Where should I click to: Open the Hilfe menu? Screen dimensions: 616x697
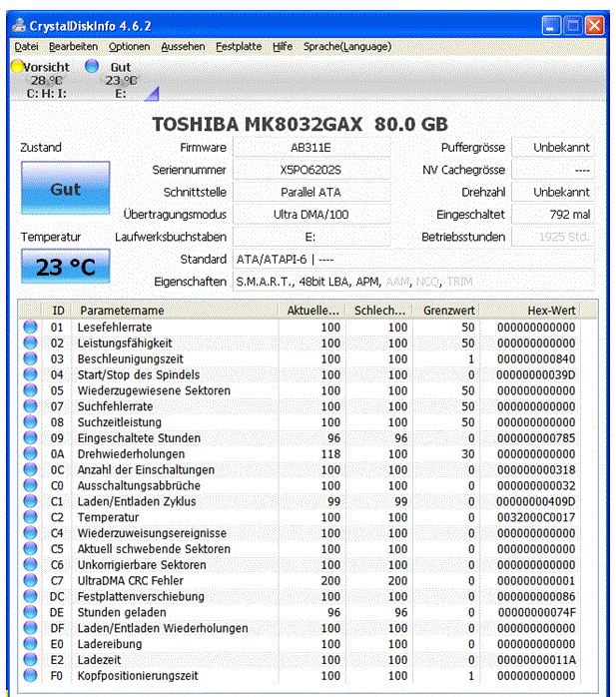pos(283,47)
